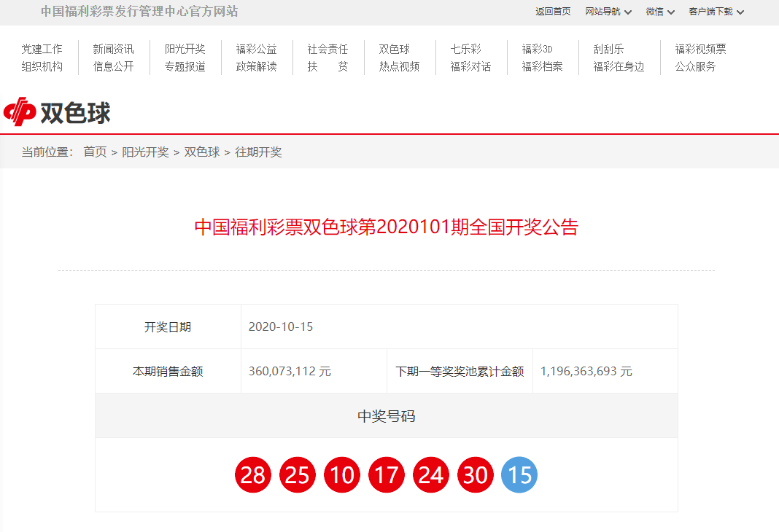Viewport: 779px width, 532px height.
Task: Click the 开奖日期 label cell
Action: 168,326
